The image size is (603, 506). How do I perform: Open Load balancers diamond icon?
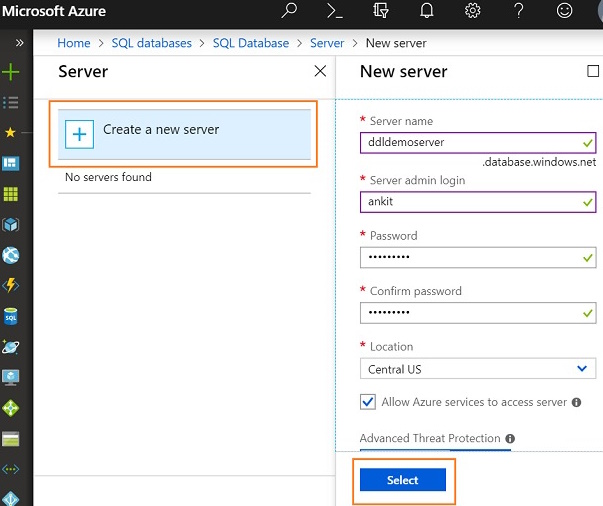[x=10, y=408]
